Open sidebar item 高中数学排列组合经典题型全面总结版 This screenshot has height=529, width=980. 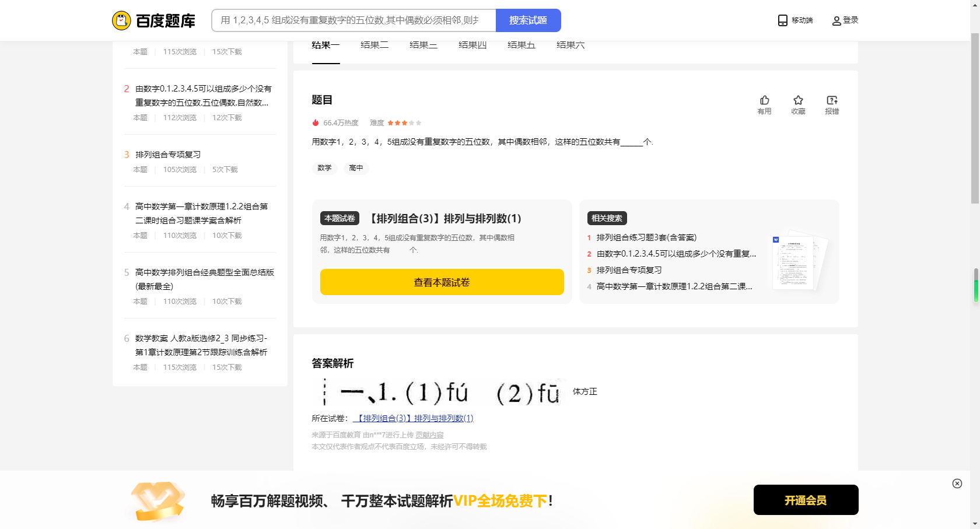coord(205,279)
